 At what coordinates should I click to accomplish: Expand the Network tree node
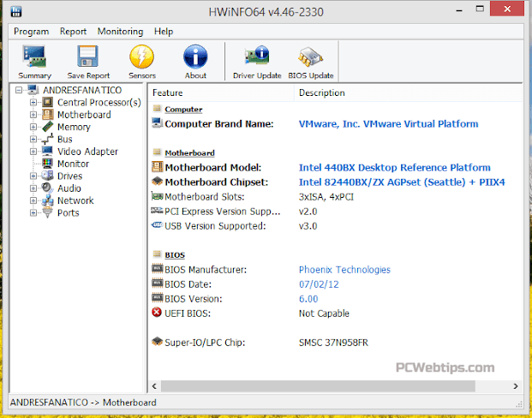click(33, 200)
